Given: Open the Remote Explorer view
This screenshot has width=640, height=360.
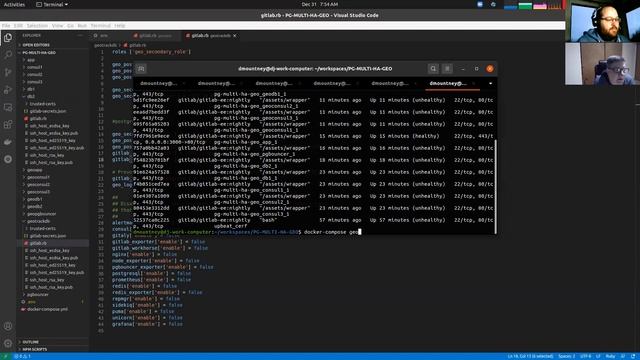Looking at the screenshot, I should pyautogui.click(x=8, y=107).
